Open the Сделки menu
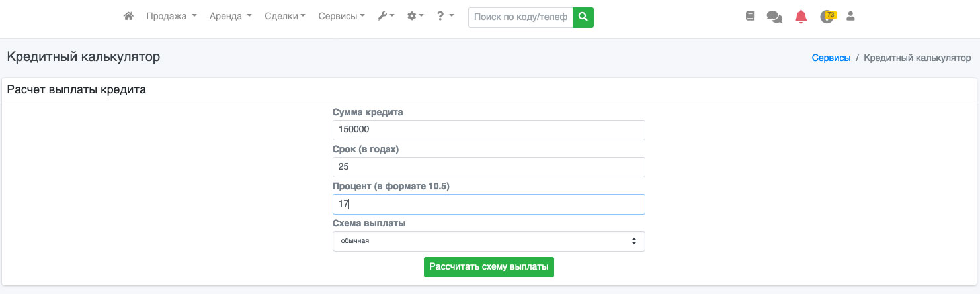Screen dimensions: 980x294 pyautogui.click(x=284, y=17)
